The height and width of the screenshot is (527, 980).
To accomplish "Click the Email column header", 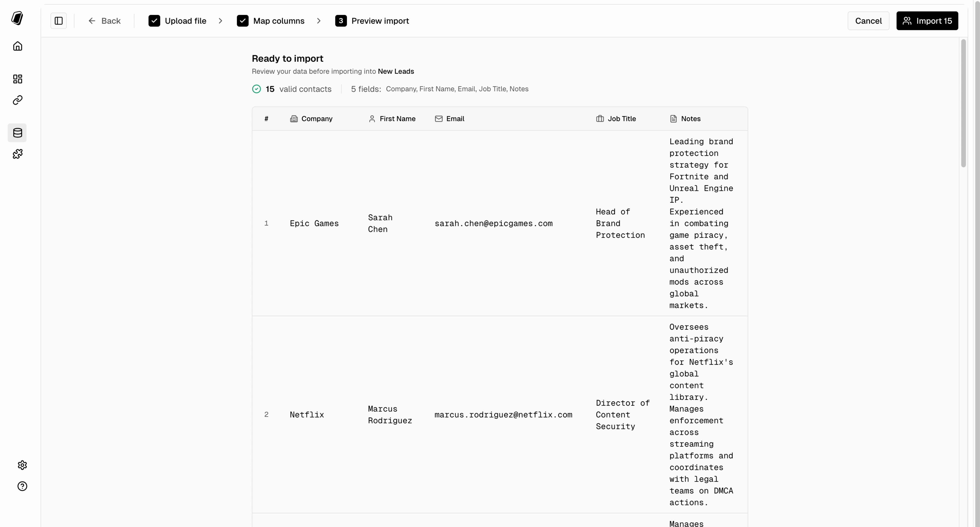I will [x=455, y=118].
